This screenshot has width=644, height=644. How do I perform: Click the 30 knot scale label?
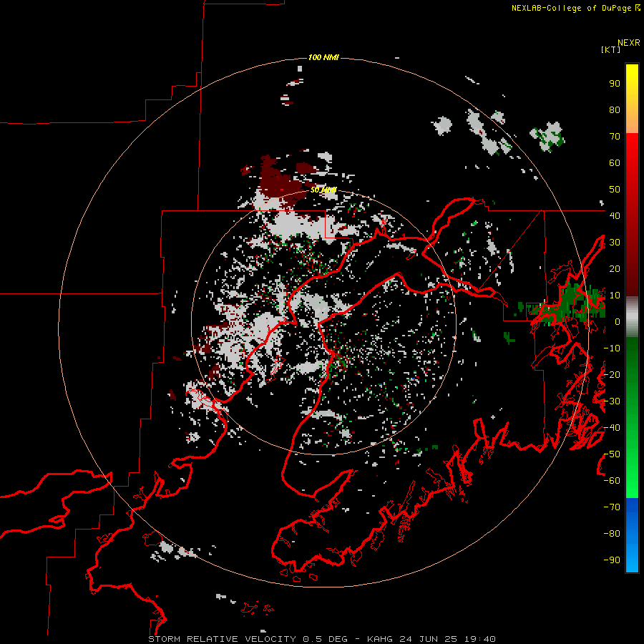615,243
